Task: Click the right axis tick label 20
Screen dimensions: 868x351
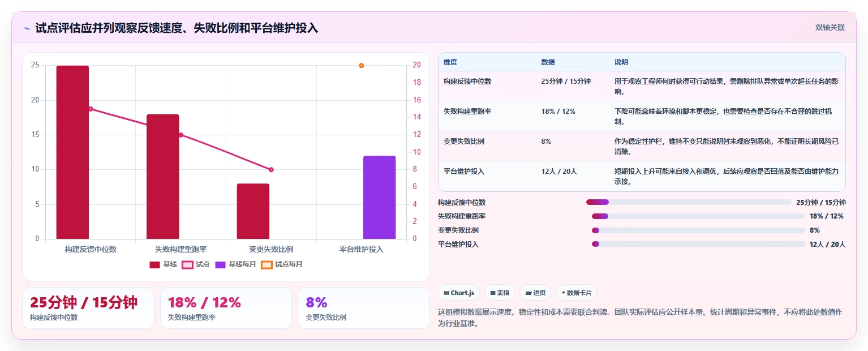Action: tap(416, 65)
